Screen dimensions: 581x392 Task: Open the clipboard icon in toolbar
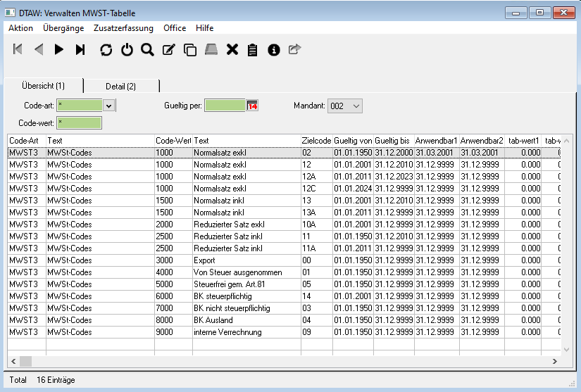click(252, 49)
